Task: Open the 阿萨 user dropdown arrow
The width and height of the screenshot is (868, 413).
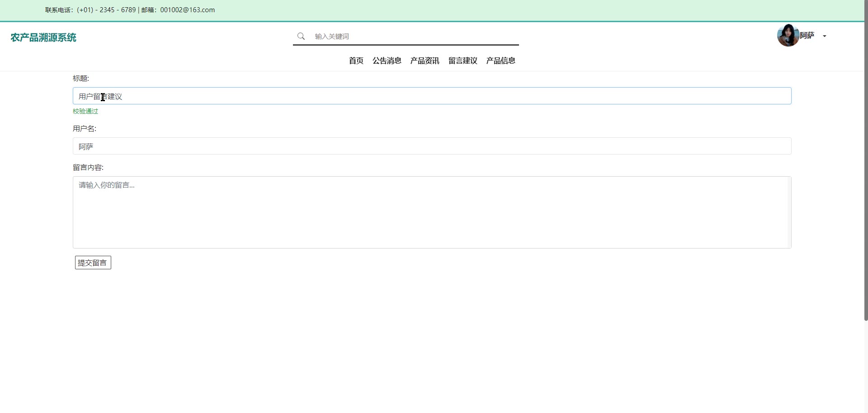Action: coord(825,36)
